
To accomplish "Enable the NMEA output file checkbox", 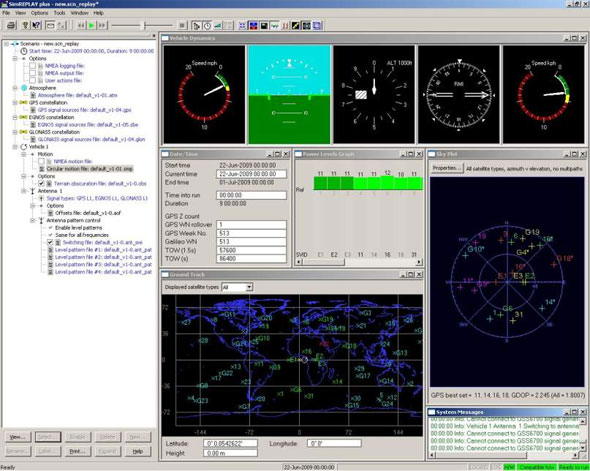I will click(x=32, y=73).
